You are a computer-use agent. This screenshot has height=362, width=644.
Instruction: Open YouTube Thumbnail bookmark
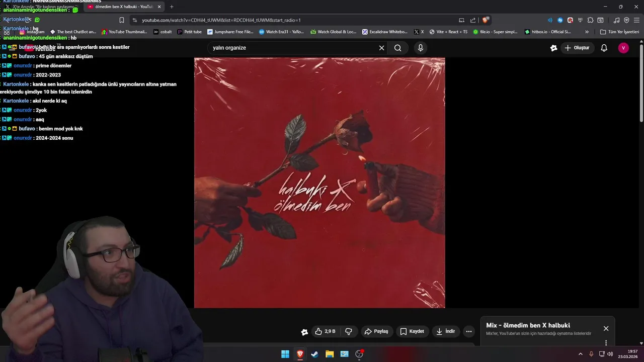[124, 32]
